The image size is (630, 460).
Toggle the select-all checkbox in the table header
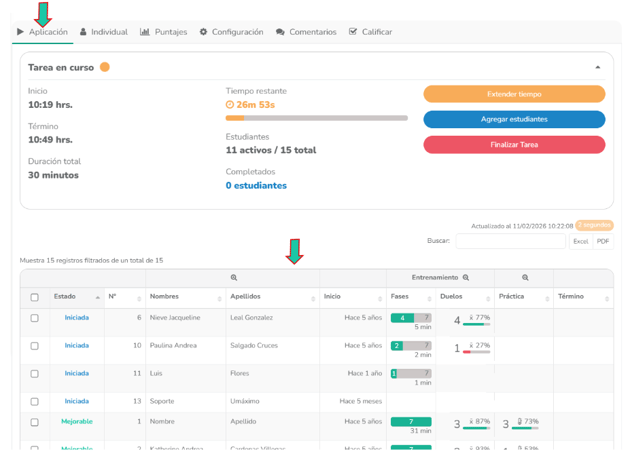coord(34,297)
